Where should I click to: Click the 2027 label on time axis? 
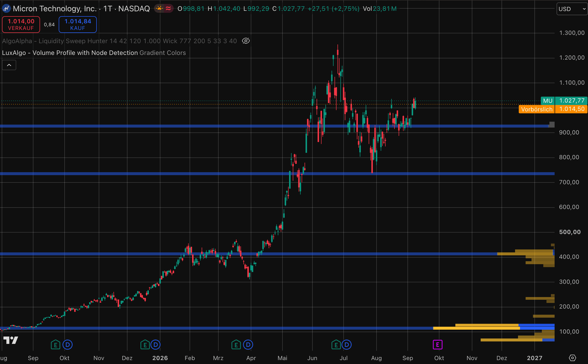click(x=535, y=358)
